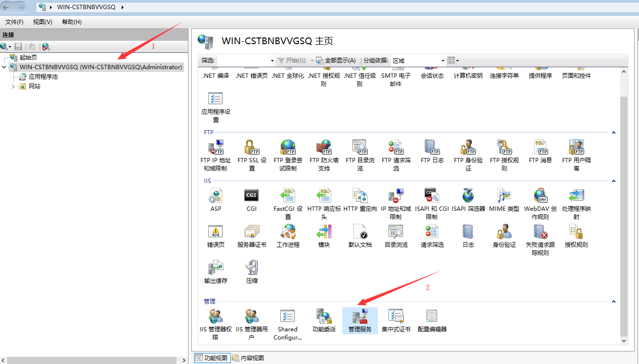Switch to the 内容视图 tab
The image size is (639, 364).
pos(248,358)
